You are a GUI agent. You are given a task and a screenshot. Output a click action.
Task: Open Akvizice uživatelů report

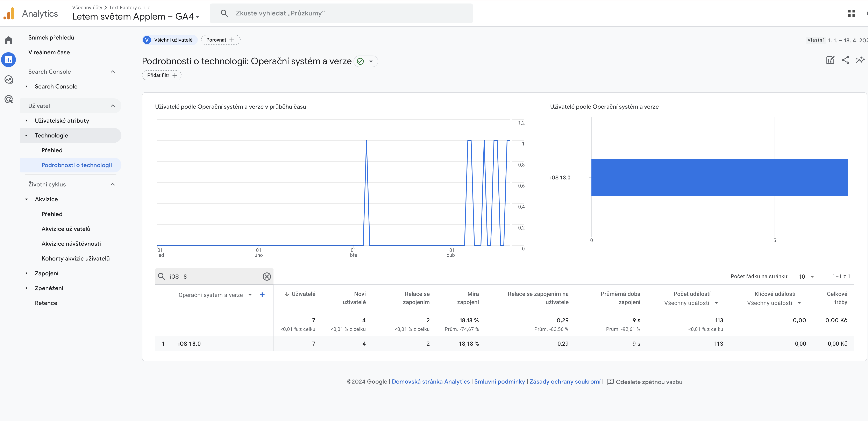66,229
